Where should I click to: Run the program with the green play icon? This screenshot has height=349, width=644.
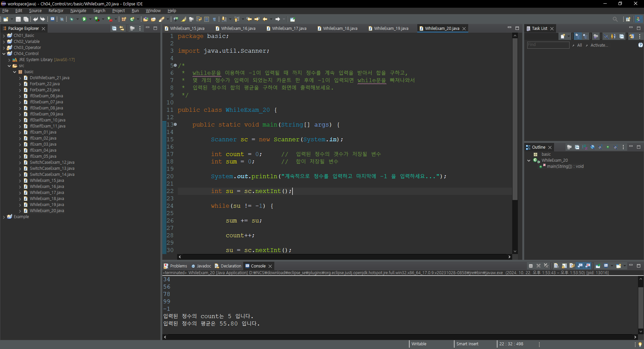(x=84, y=19)
